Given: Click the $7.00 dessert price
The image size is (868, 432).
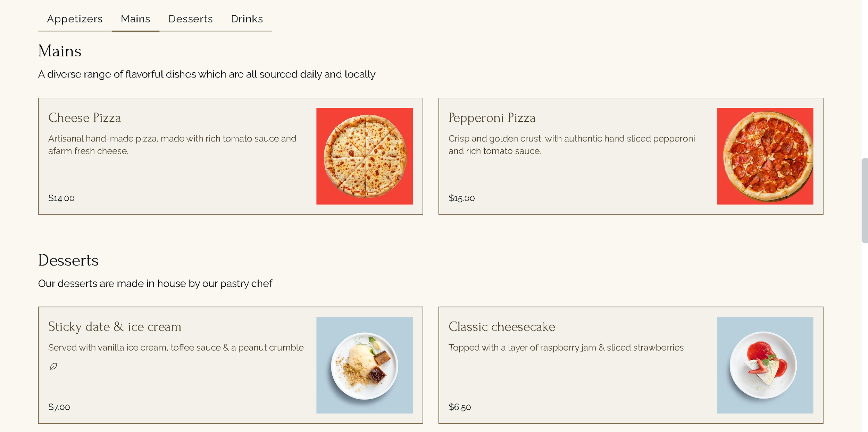Looking at the screenshot, I should [59, 407].
